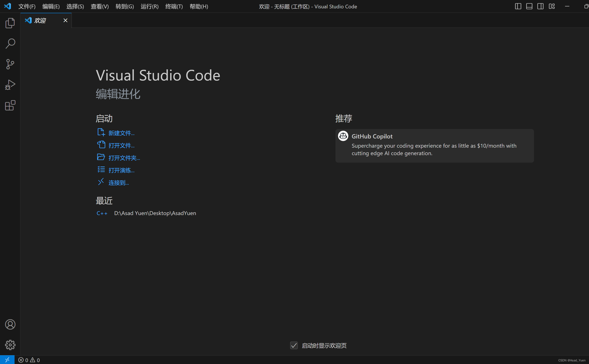This screenshot has height=364, width=589.
Task: Click the 打开文件夹 link
Action: pos(124,158)
